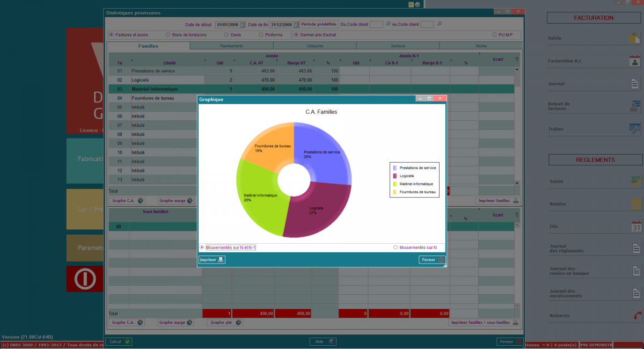Click the REGLEMENTS header button

(595, 159)
